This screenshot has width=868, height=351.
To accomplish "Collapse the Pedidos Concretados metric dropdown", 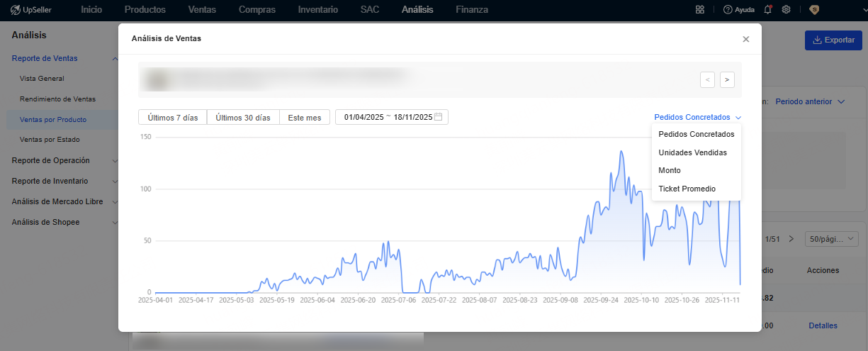I will (697, 118).
